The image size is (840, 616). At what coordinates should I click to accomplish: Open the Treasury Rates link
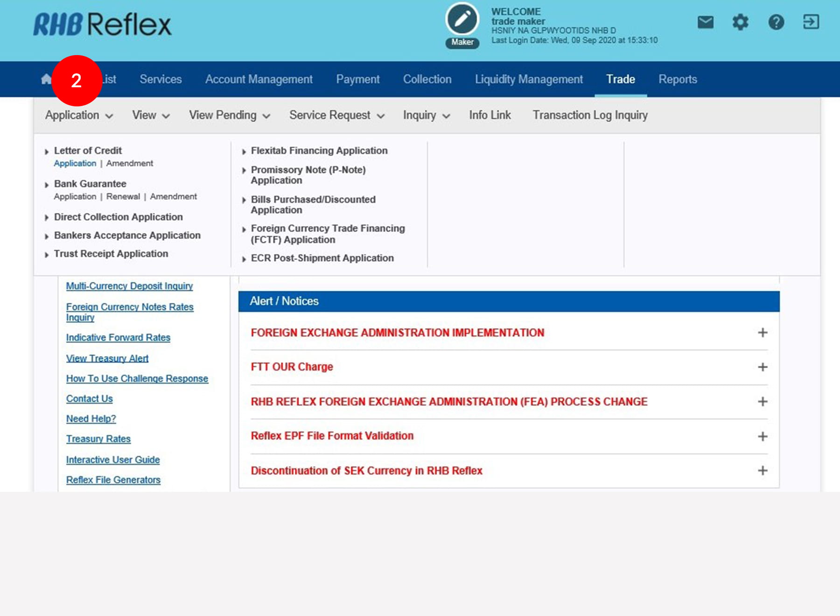pyautogui.click(x=98, y=439)
